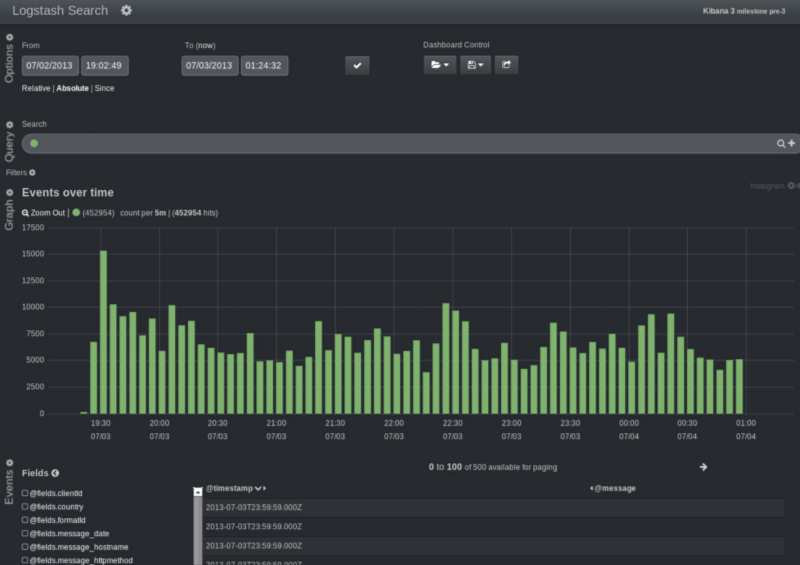Open the load dashboard folder dropdown

pyautogui.click(x=440, y=65)
